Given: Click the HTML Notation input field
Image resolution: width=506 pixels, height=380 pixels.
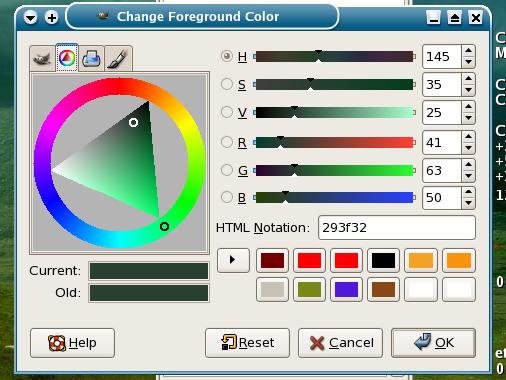Looking at the screenshot, I should pos(397,228).
